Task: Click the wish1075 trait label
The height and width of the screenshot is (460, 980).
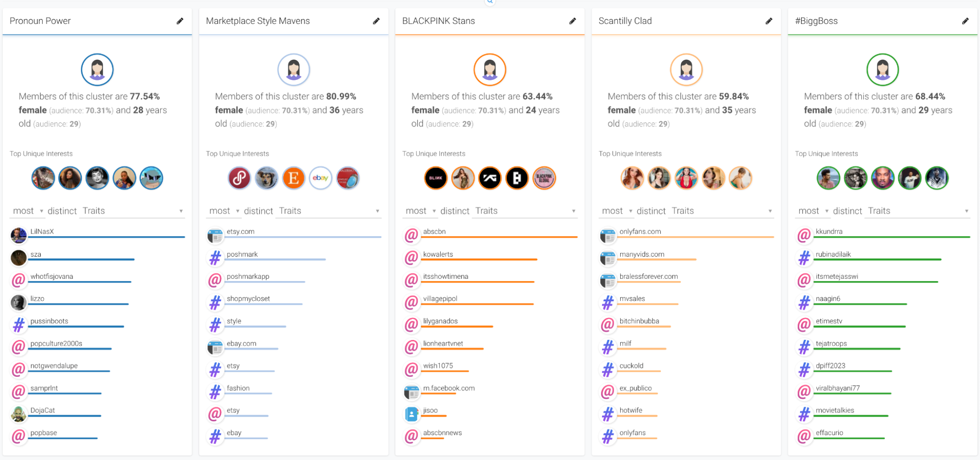Action: (x=438, y=365)
